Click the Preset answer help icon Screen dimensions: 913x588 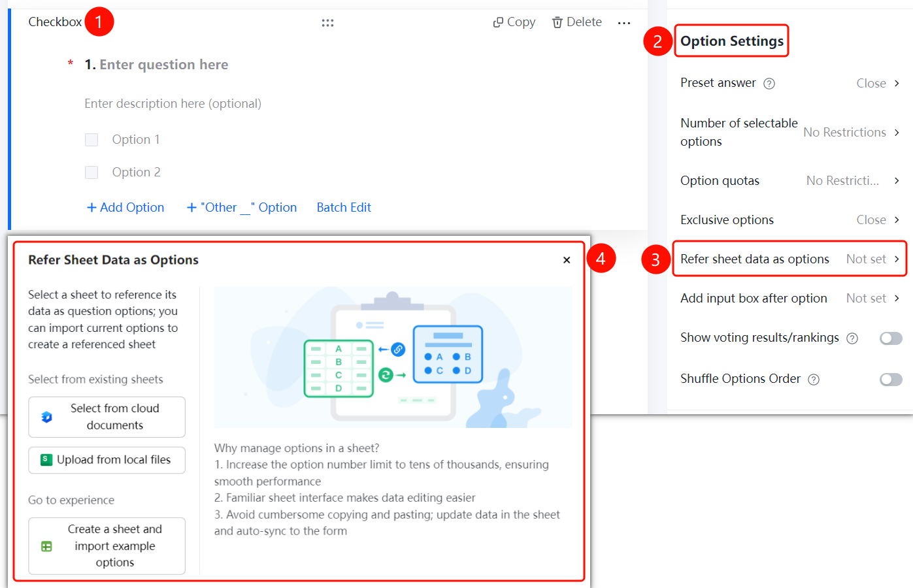[x=769, y=84]
